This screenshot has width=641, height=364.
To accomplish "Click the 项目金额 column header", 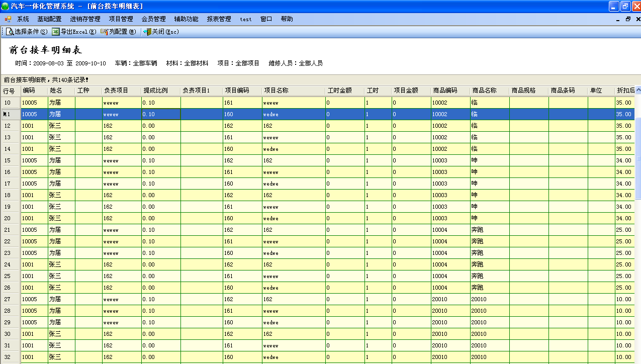I will (411, 91).
